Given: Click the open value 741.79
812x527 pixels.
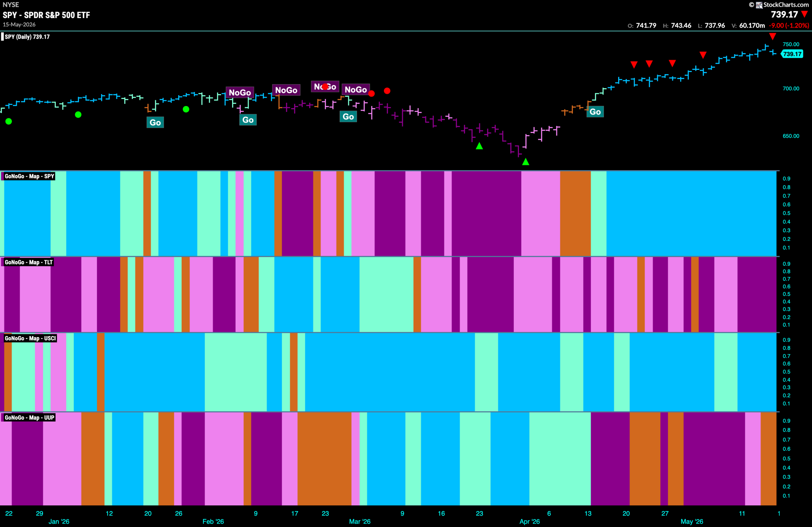Looking at the screenshot, I should (646, 26).
